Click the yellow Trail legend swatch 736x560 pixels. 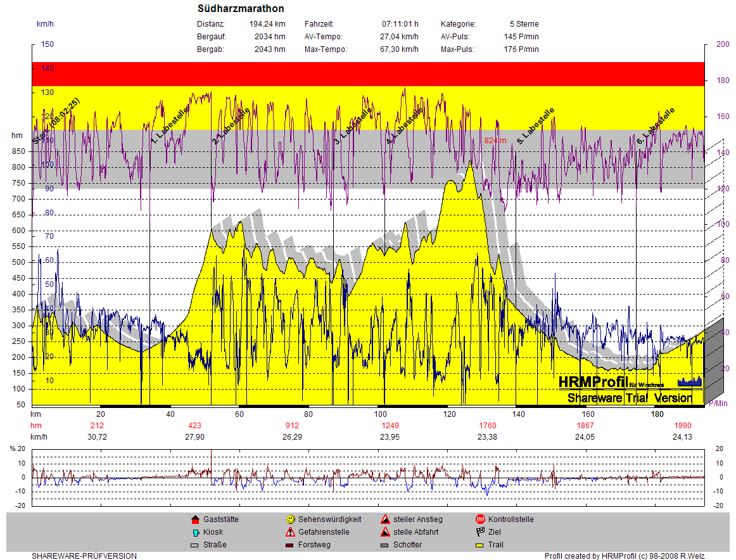coord(480,545)
